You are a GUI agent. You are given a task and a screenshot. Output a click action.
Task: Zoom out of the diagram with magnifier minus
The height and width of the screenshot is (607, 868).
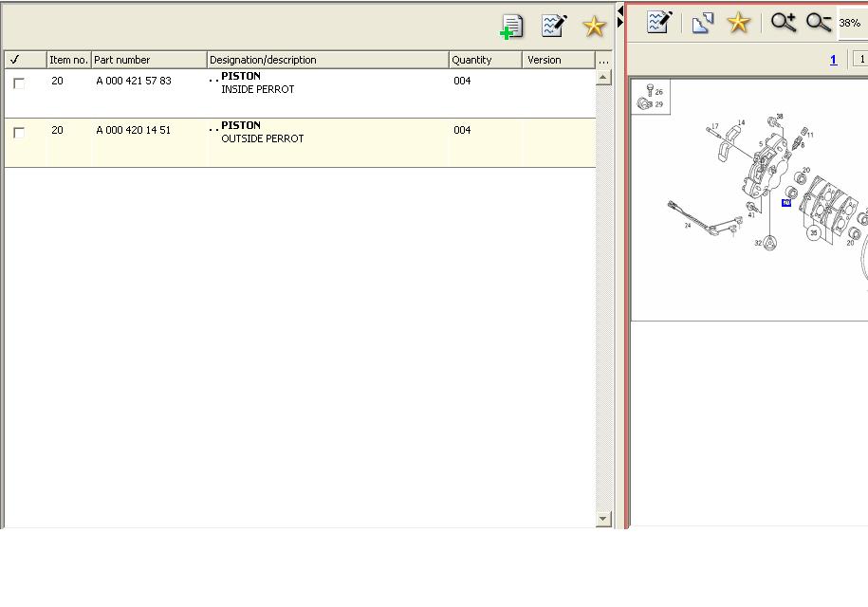coord(818,23)
